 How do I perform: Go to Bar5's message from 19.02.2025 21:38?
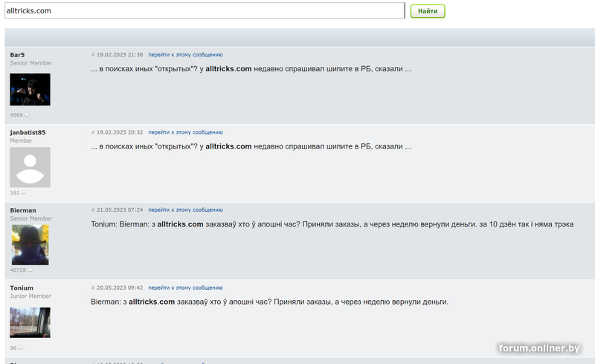click(185, 55)
